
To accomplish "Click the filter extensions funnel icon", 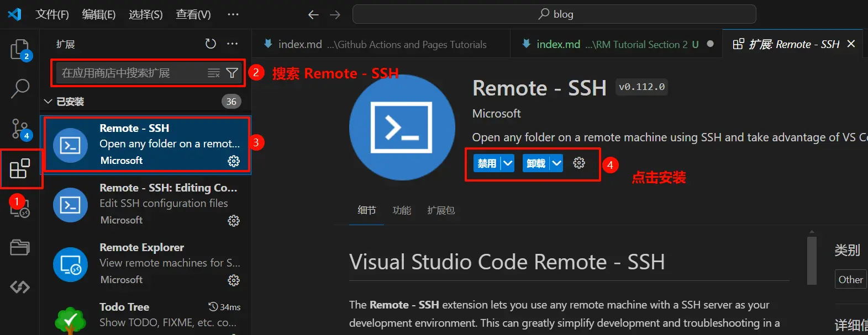I will pyautogui.click(x=233, y=73).
